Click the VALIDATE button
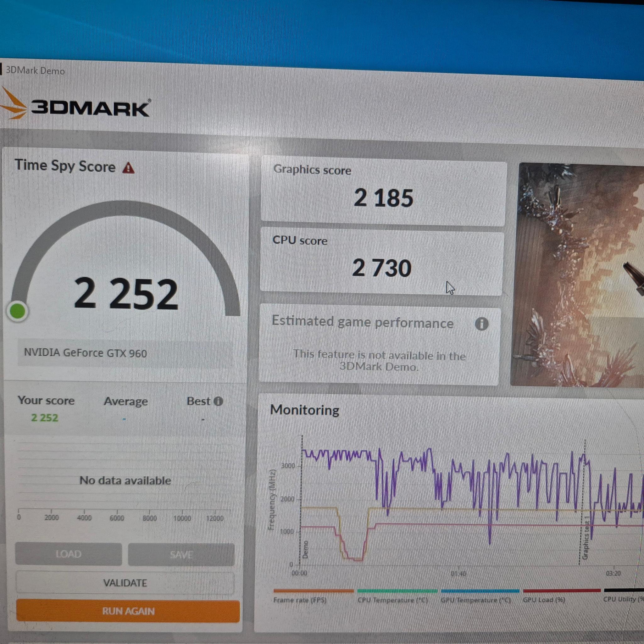This screenshot has height=644, width=644. click(125, 583)
